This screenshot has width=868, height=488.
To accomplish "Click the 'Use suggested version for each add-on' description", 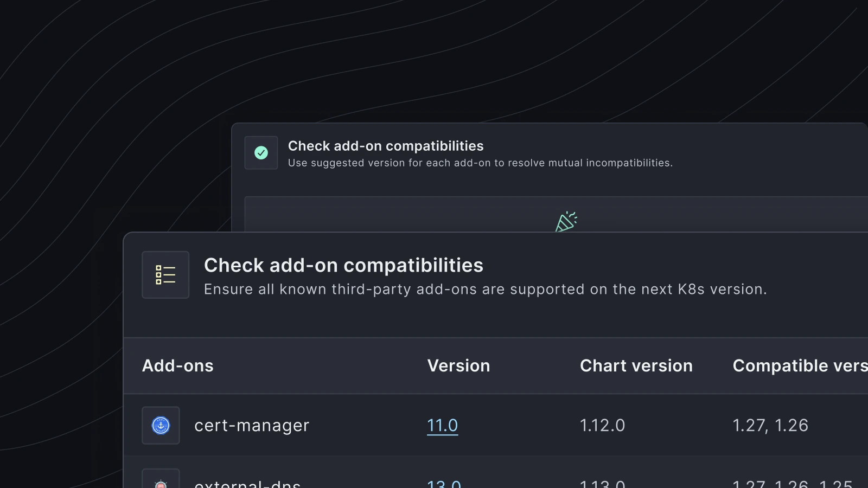I will pyautogui.click(x=480, y=163).
